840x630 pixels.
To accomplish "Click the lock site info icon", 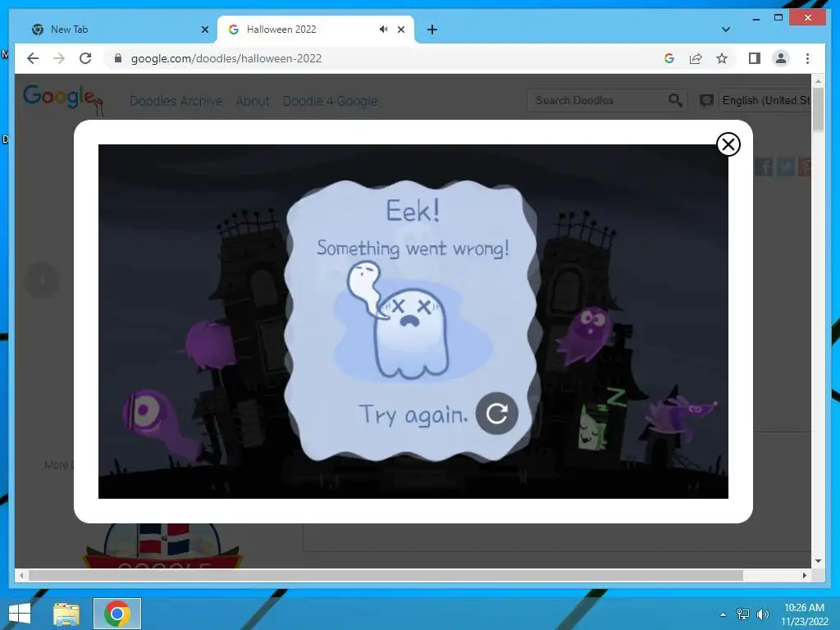I will (118, 58).
